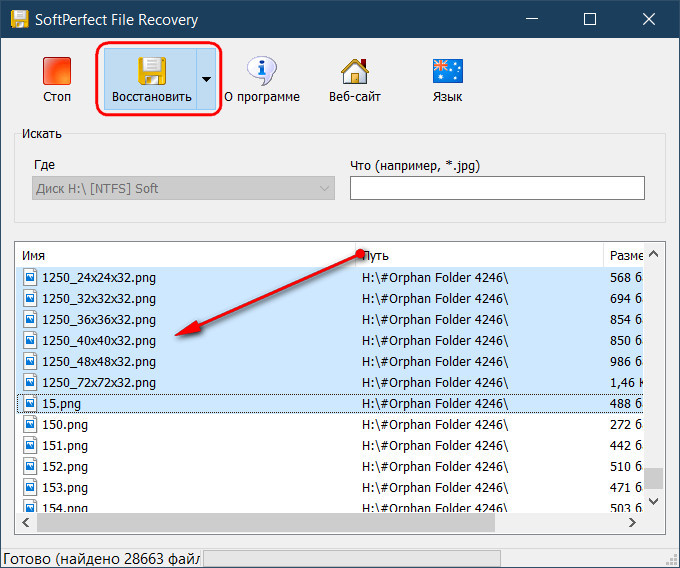Select file 153.png
Viewport: 680px width, 568px height.
65,488
